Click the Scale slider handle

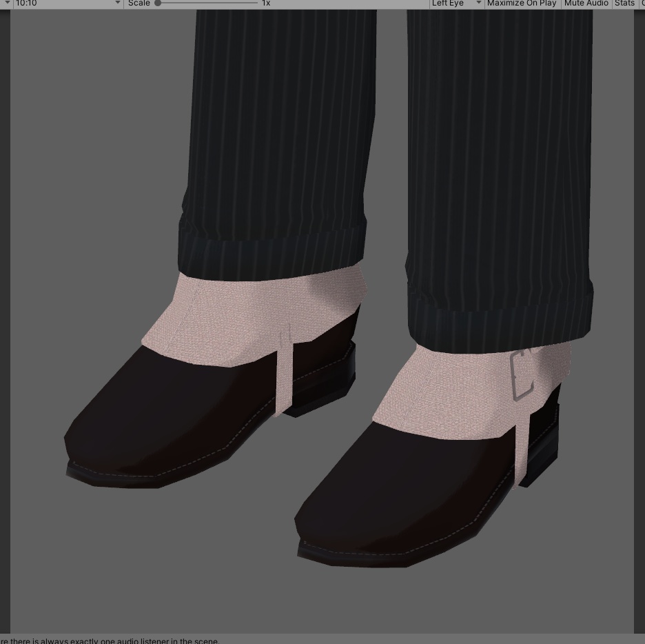158,3
